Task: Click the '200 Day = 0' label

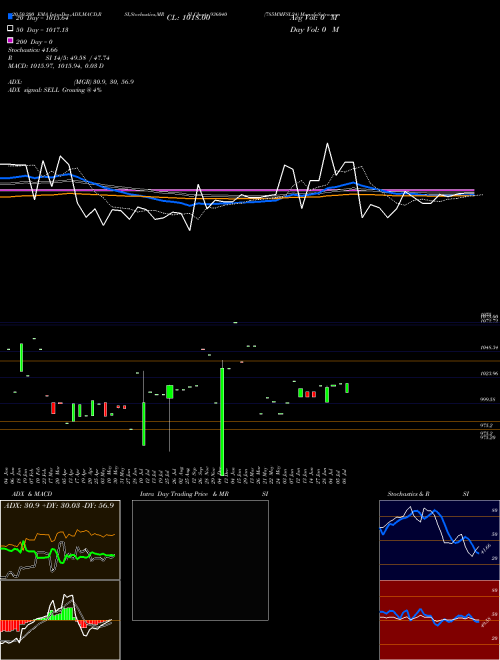Action: pos(34,42)
